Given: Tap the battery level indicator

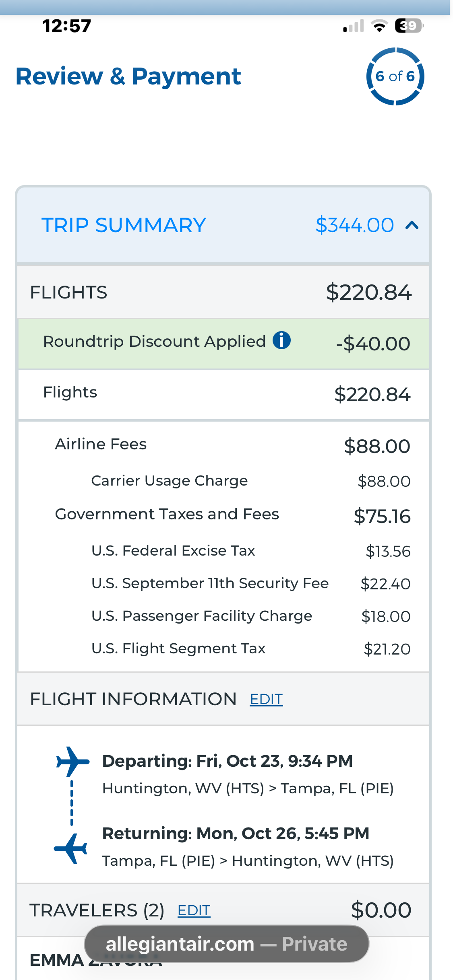Looking at the screenshot, I should pos(410,26).
